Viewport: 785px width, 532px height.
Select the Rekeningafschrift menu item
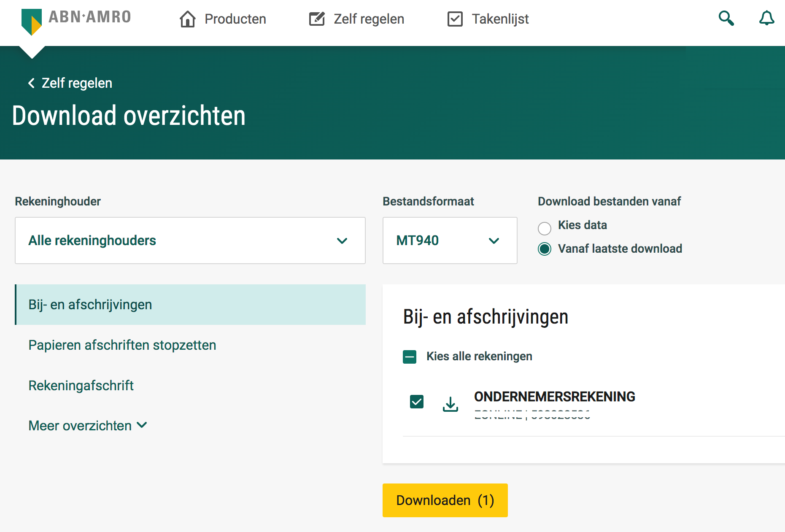coord(81,385)
